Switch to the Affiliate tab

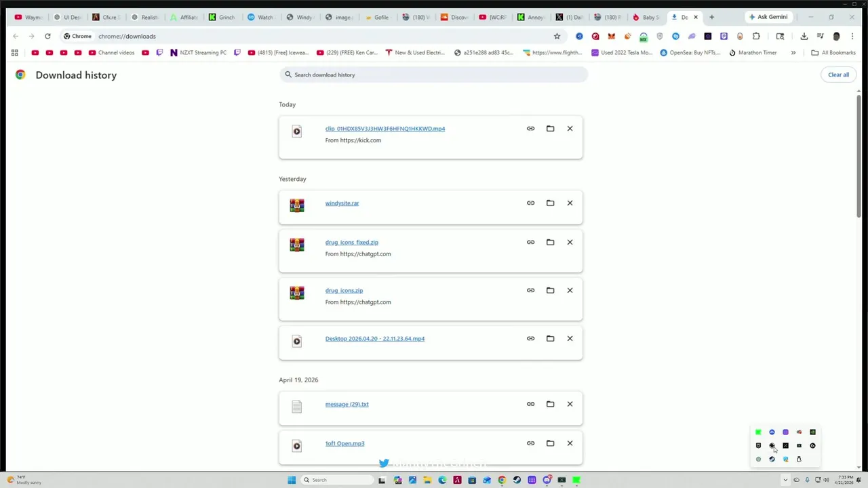(183, 17)
